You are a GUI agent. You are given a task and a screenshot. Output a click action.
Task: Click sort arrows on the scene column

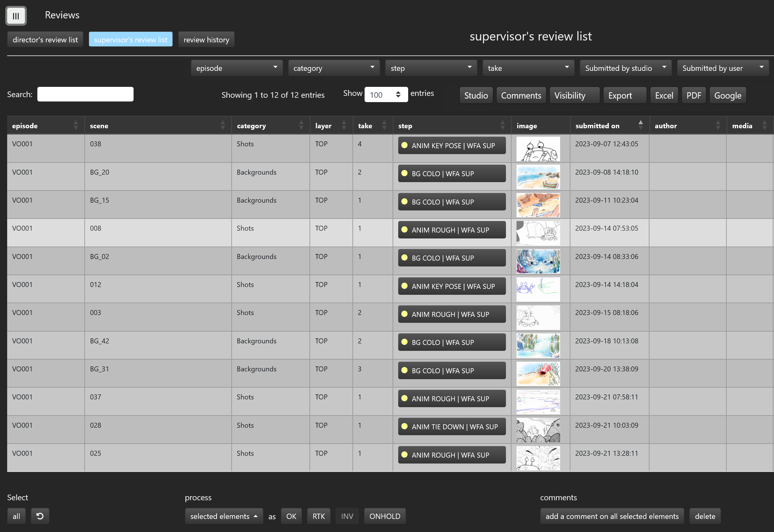(x=223, y=125)
